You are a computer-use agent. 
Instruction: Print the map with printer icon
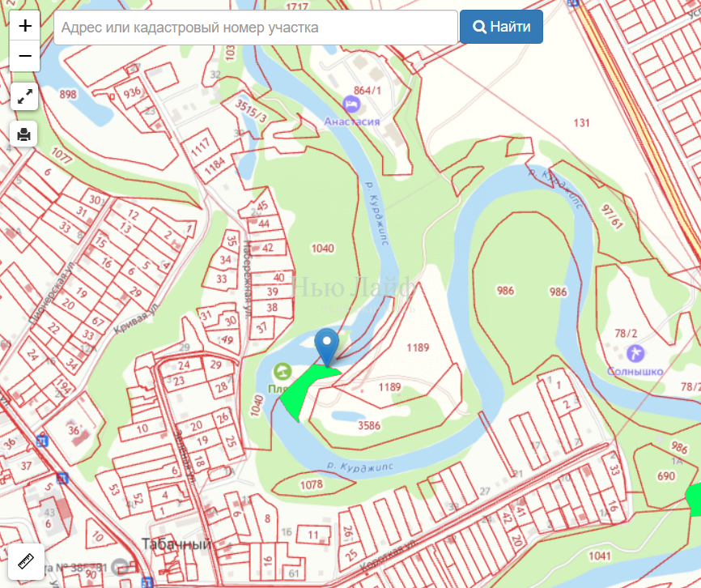click(24, 134)
